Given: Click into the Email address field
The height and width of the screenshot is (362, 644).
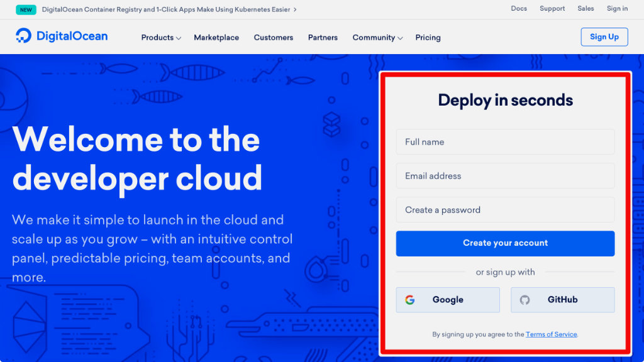Looking at the screenshot, I should click(505, 176).
